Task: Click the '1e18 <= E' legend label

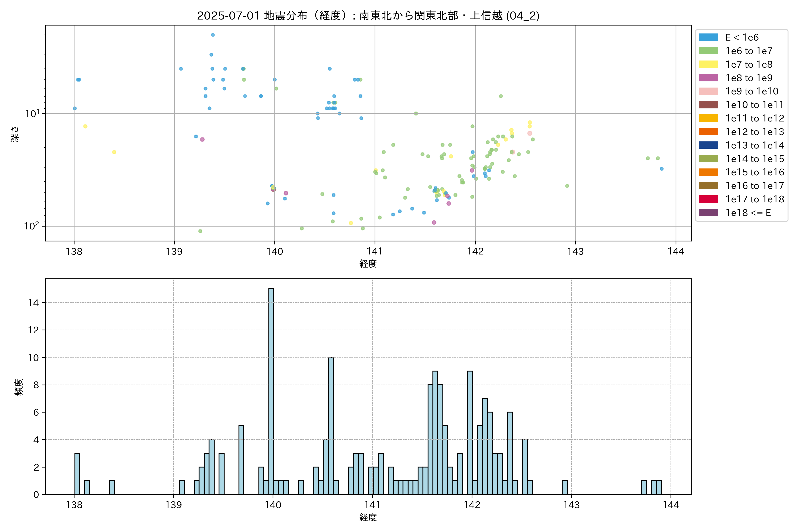Action: [748, 213]
